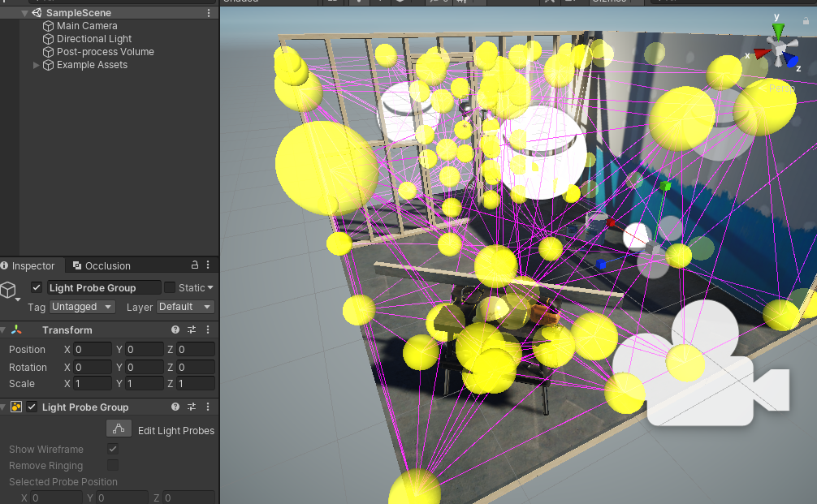Click the red X axis gizmo cone
The height and width of the screenshot is (504, 817).
pyautogui.click(x=762, y=53)
